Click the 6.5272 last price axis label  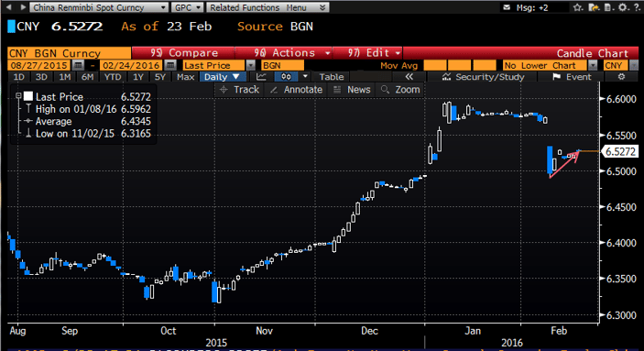[x=620, y=151]
